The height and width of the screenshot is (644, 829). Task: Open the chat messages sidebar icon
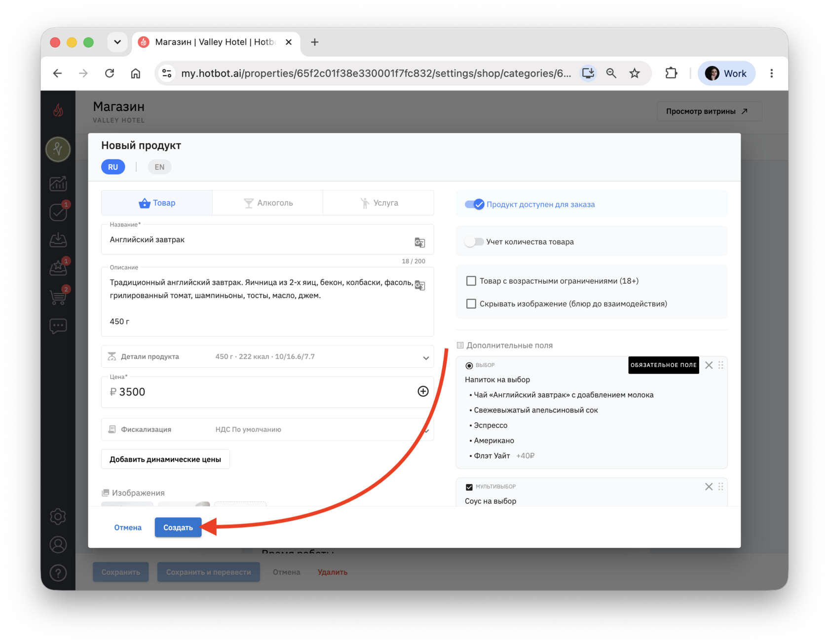click(x=58, y=326)
